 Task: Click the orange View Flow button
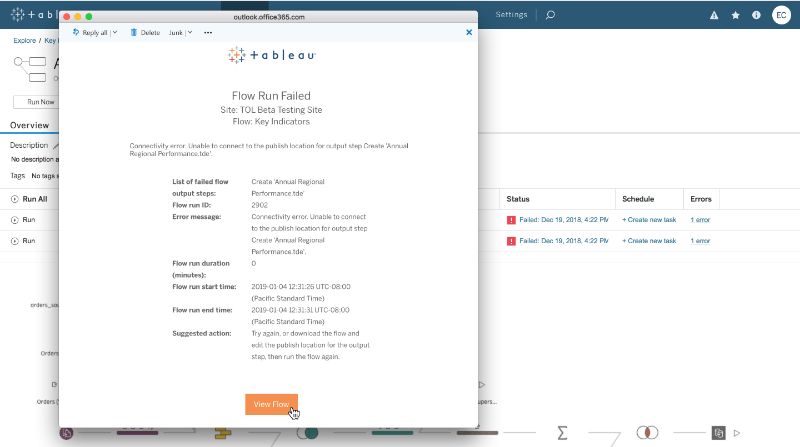tap(271, 404)
